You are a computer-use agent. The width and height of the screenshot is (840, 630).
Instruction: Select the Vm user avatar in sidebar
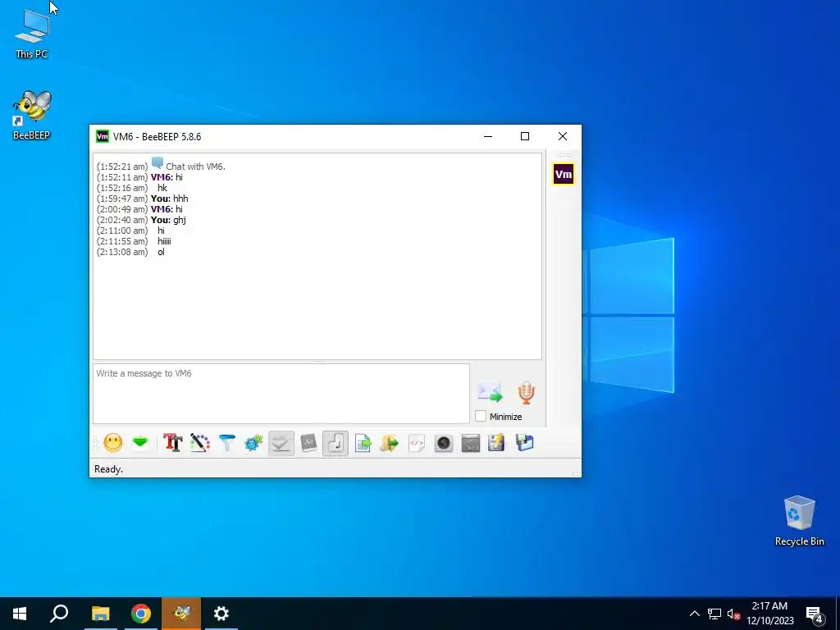(x=563, y=174)
